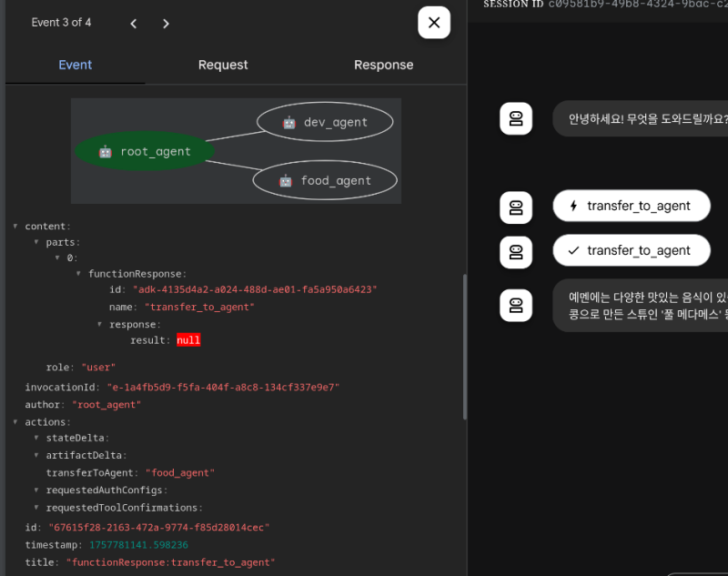The image size is (728, 576).
Task: Click bot avatar beside Yemen food reply
Action: click(516, 304)
